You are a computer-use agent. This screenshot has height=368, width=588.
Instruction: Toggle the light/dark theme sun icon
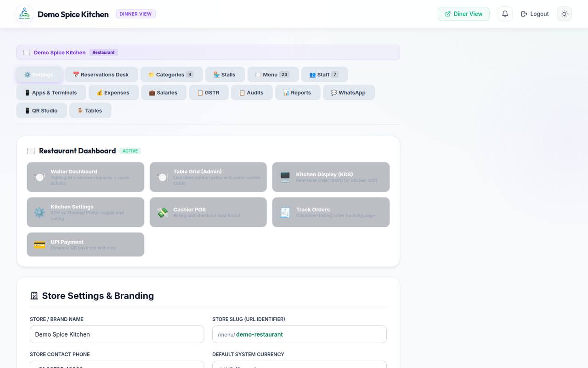[x=564, y=14]
